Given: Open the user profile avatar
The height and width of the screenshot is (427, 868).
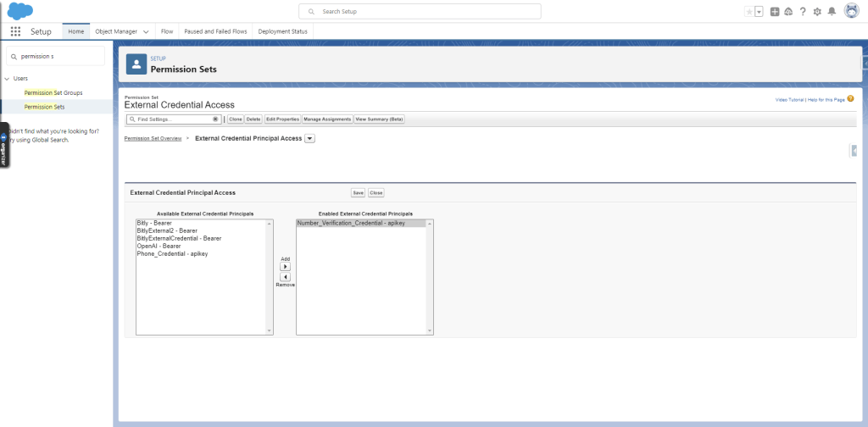Looking at the screenshot, I should pyautogui.click(x=851, y=11).
